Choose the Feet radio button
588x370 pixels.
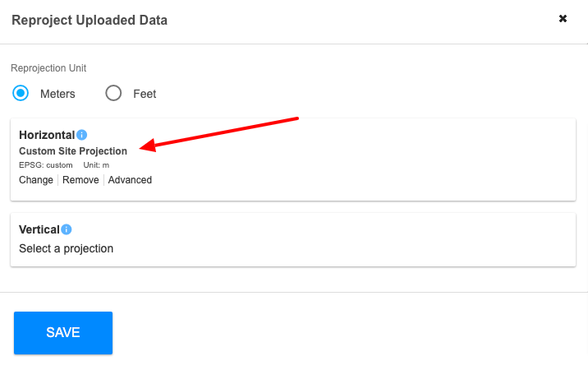pos(113,93)
